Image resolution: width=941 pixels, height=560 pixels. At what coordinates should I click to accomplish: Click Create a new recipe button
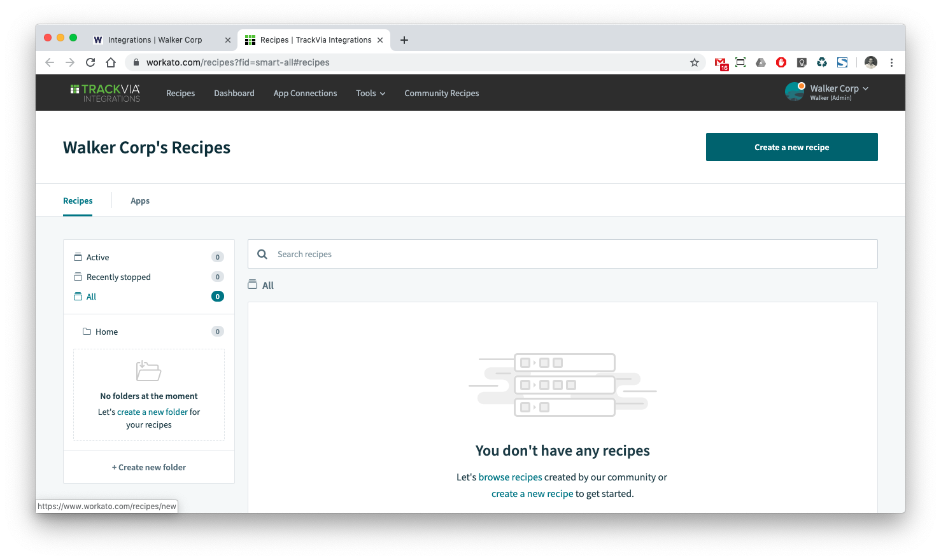click(x=792, y=147)
